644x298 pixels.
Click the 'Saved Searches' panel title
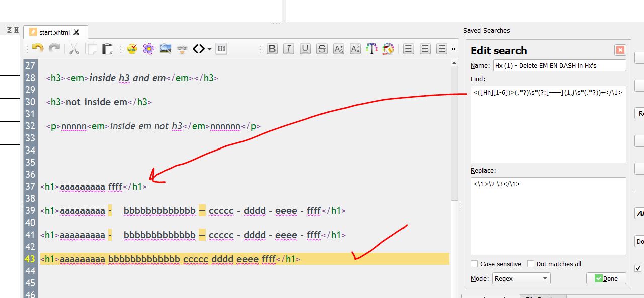[487, 30]
